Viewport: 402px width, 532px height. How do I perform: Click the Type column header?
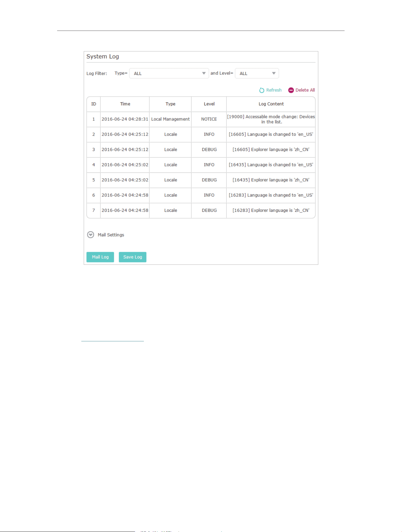click(170, 104)
